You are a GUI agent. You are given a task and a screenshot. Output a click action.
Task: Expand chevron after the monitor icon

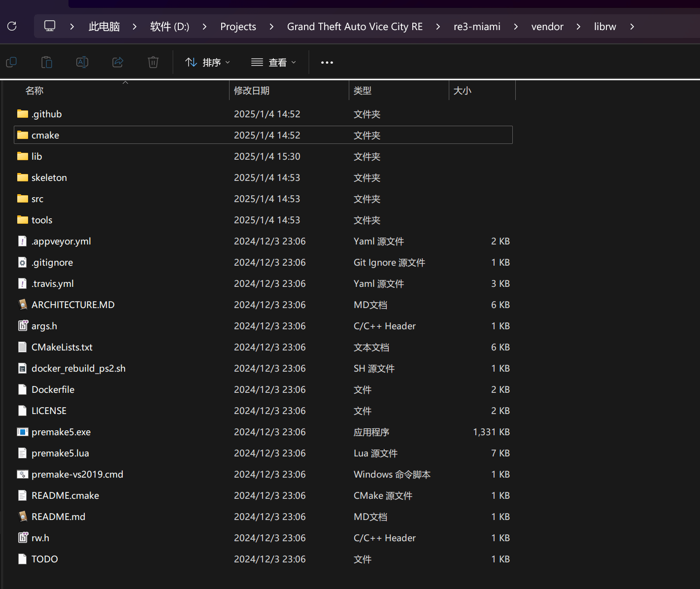tap(72, 27)
